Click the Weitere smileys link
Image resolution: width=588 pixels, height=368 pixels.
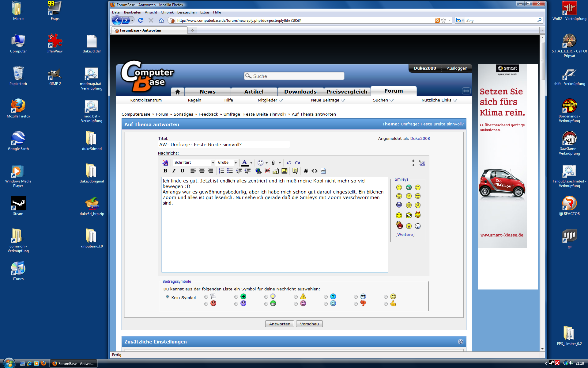(x=405, y=234)
